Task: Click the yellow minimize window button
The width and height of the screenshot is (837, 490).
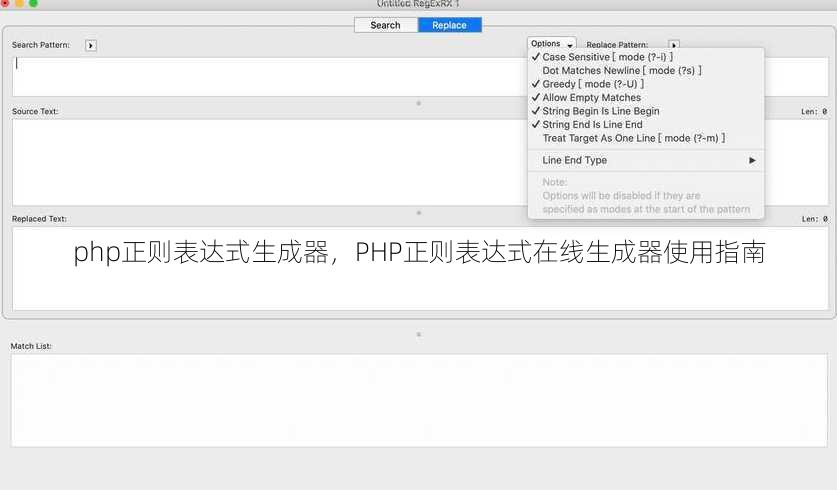Action: click(x=19, y=3)
